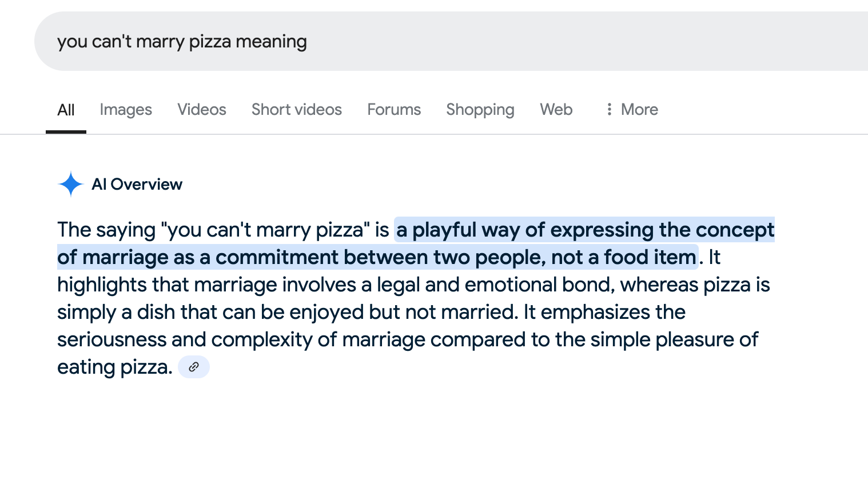Switch to the Images tab
The image size is (868, 488).
pos(126,110)
